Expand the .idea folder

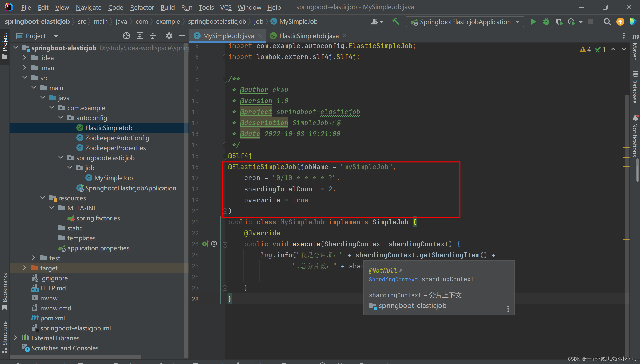coord(24,58)
